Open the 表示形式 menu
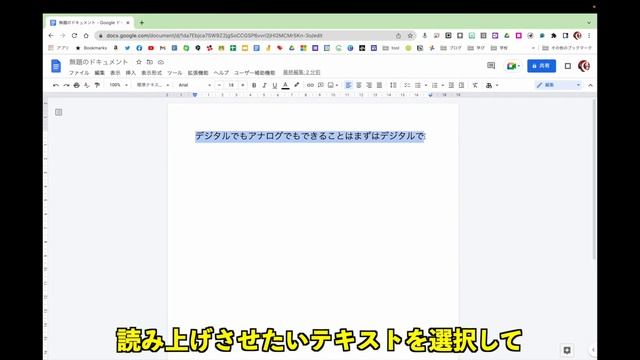The width and height of the screenshot is (640, 360). (x=151, y=73)
